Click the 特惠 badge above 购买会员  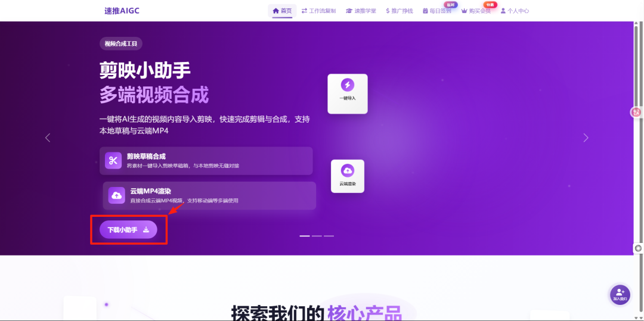pos(490,5)
